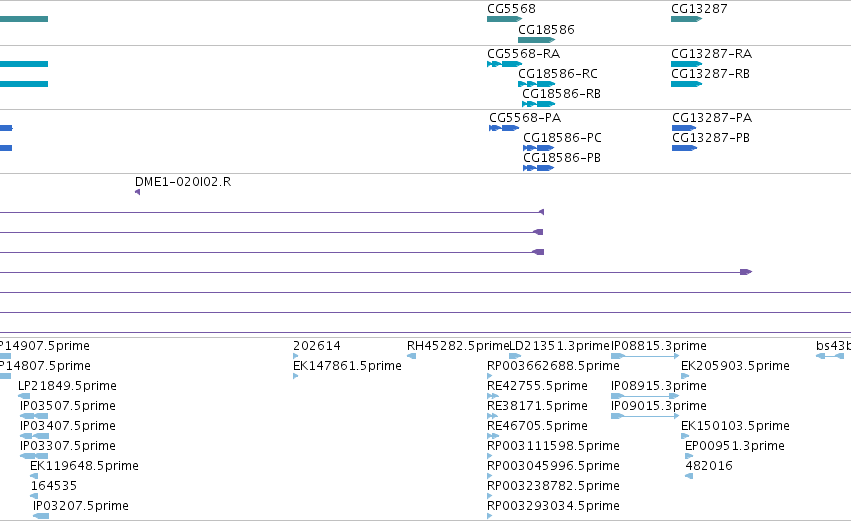Image resolution: width=851 pixels, height=521 pixels.
Task: Click the purple right-pointing arrowhead past CG13287-PB
Action: click(x=746, y=272)
